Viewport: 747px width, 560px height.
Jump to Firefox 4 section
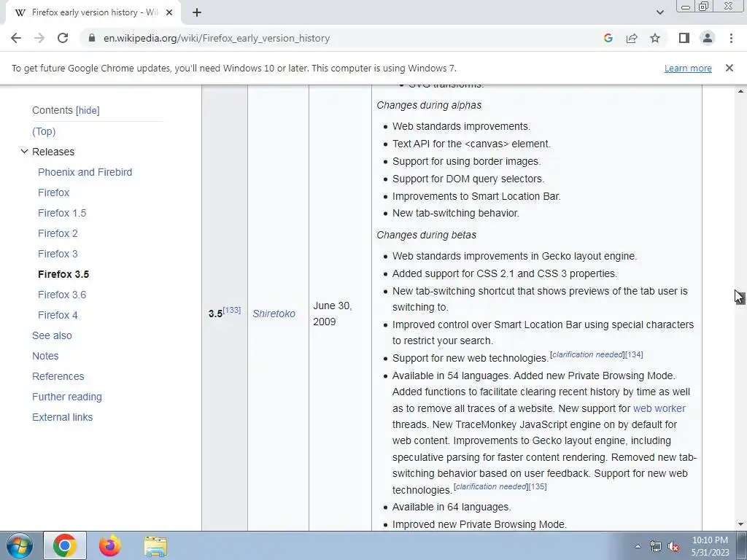[58, 316]
